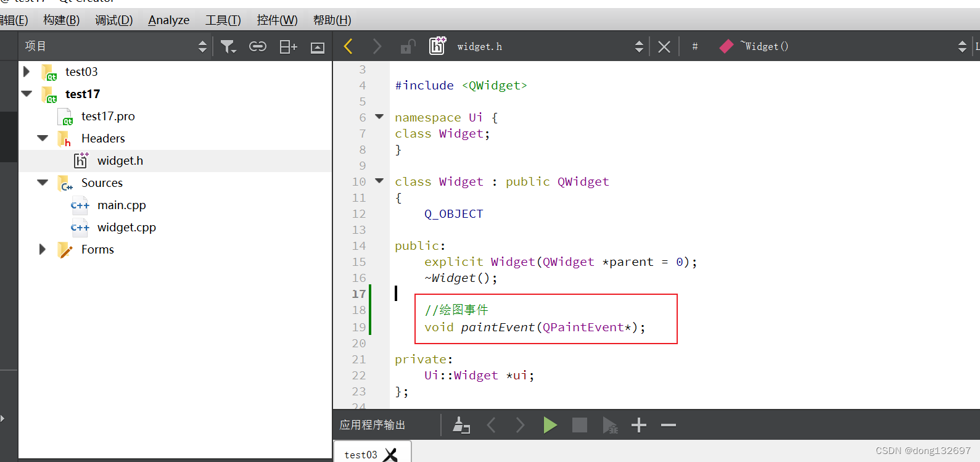Click the #include <QWidget> line
The width and height of the screenshot is (980, 462).
click(461, 86)
